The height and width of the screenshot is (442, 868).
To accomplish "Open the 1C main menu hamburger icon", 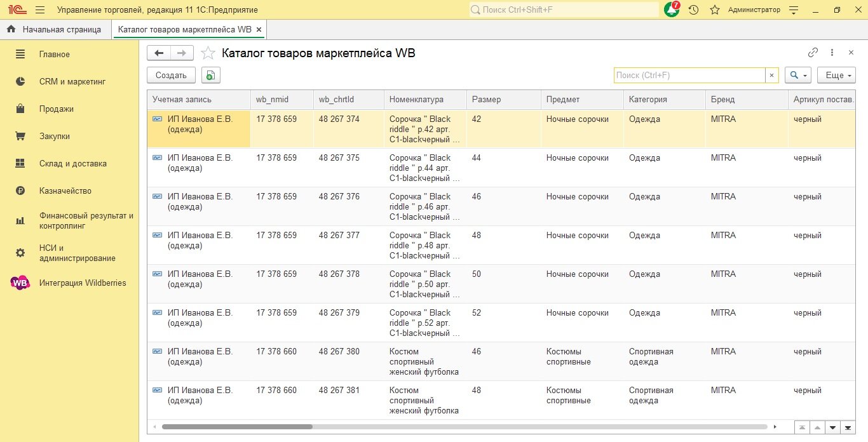I will tap(40, 10).
